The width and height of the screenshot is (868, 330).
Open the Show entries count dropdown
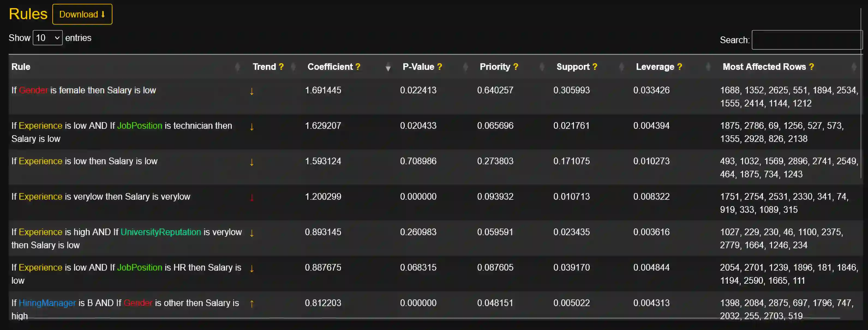coord(47,38)
